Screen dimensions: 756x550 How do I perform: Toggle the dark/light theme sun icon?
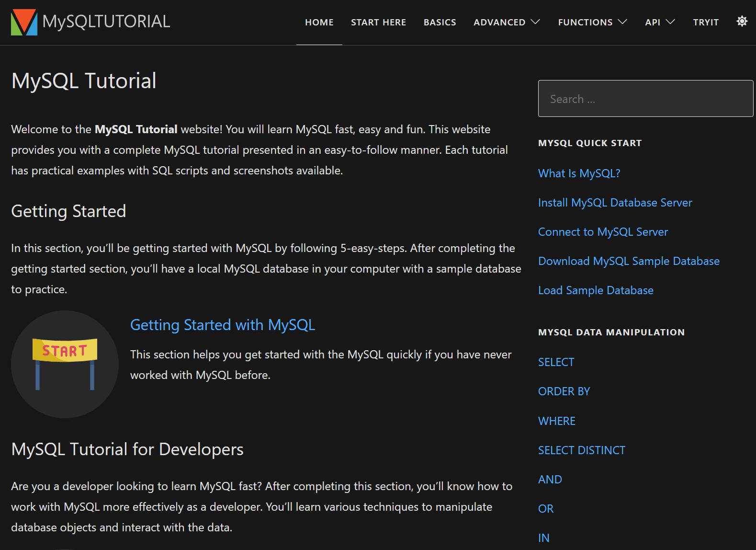tap(742, 22)
